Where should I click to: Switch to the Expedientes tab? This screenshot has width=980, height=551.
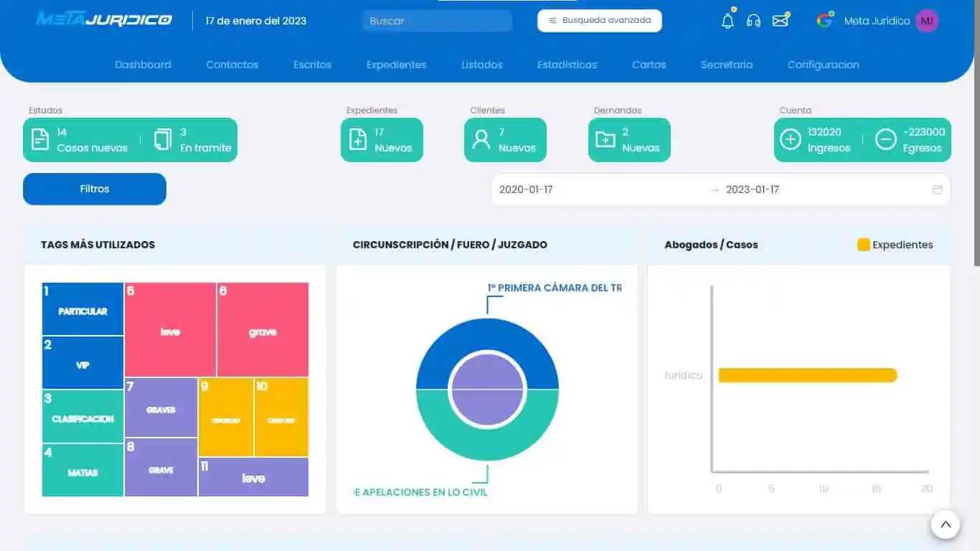point(396,65)
